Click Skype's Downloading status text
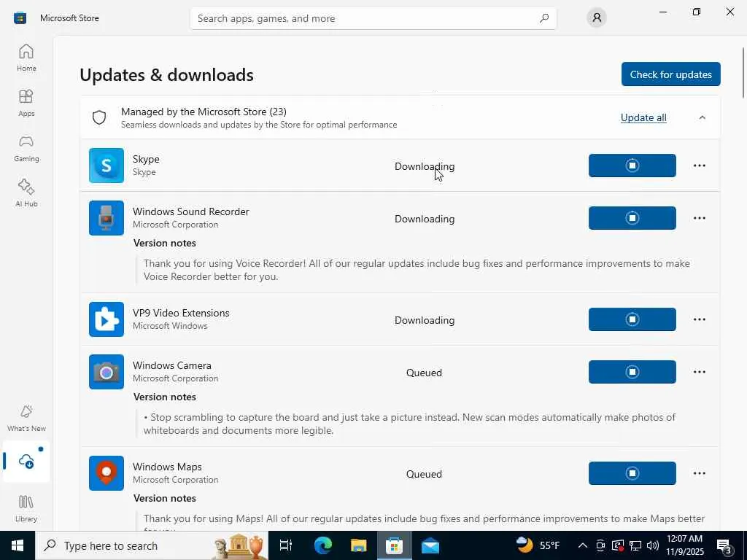The height and width of the screenshot is (560, 747). (425, 166)
